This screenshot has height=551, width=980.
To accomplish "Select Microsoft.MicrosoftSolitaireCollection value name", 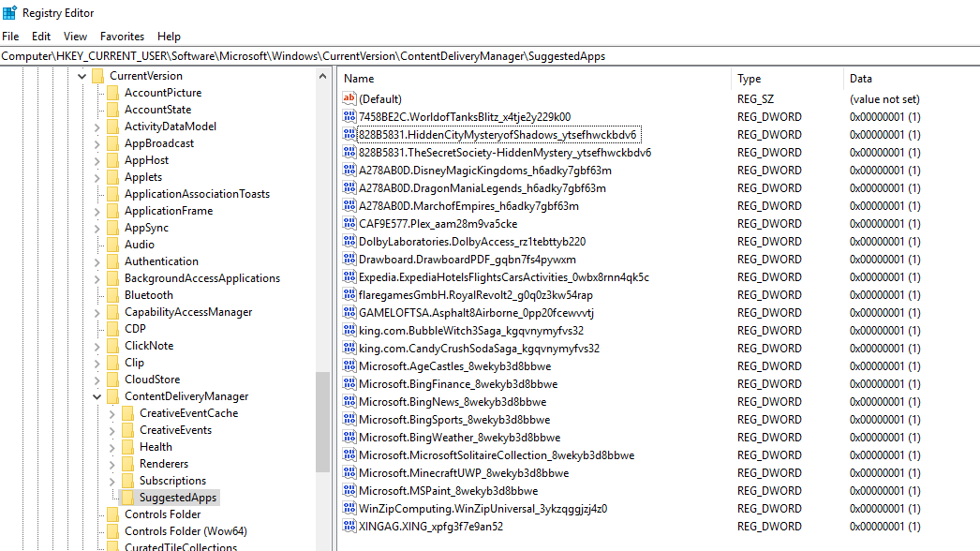I will tap(497, 455).
